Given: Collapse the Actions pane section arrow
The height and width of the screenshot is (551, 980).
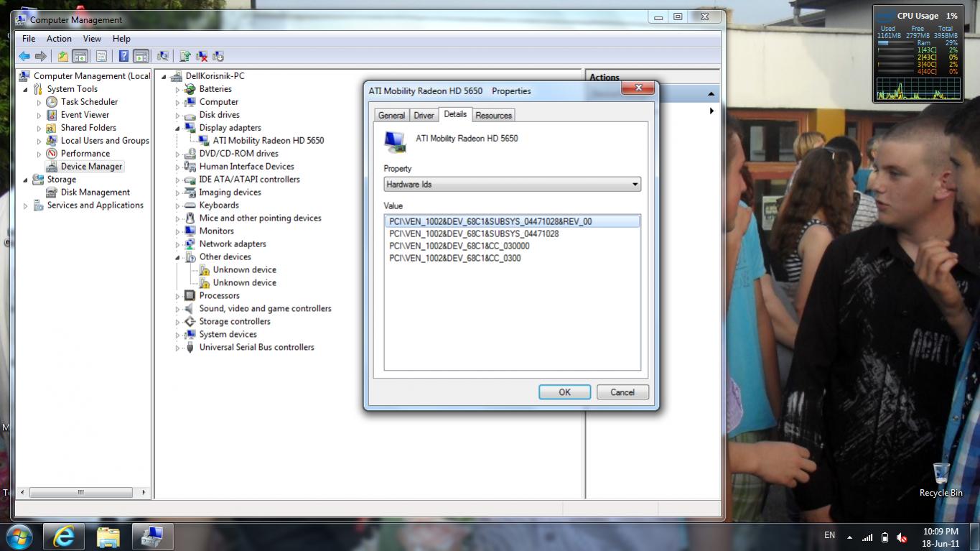Looking at the screenshot, I should 711,94.
